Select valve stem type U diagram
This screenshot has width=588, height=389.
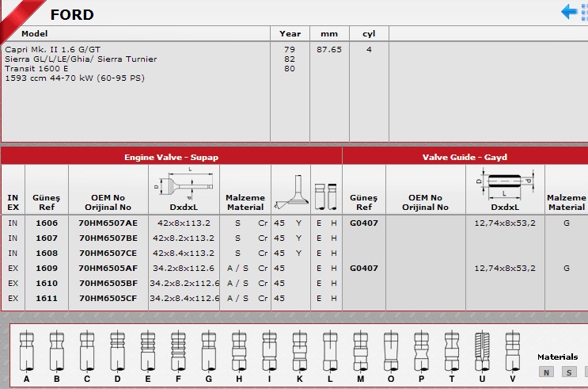tap(482, 352)
